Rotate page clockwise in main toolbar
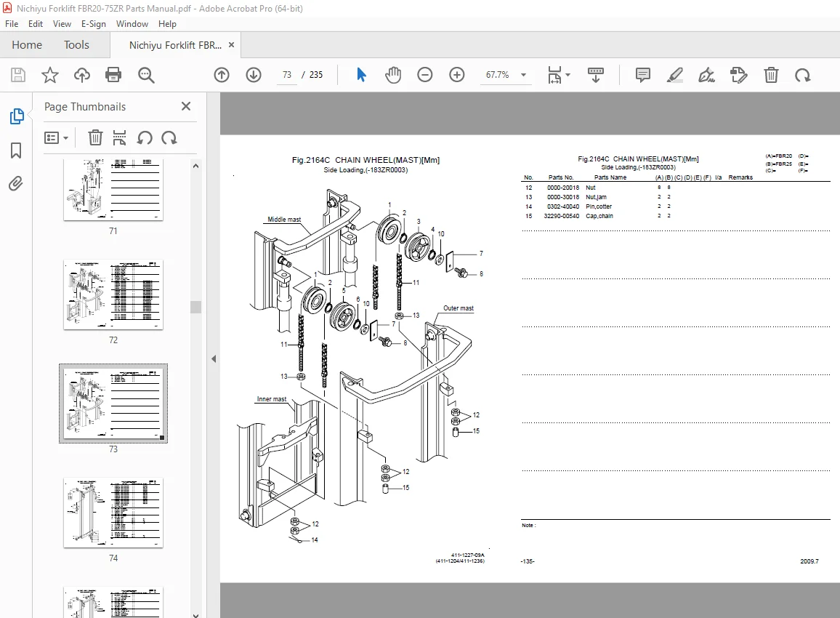 click(x=802, y=75)
